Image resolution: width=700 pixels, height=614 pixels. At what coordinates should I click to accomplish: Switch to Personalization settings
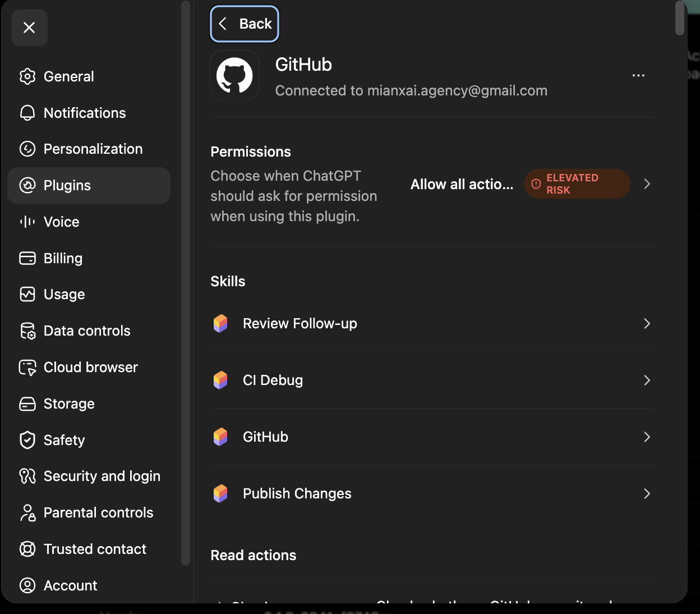tap(89, 149)
